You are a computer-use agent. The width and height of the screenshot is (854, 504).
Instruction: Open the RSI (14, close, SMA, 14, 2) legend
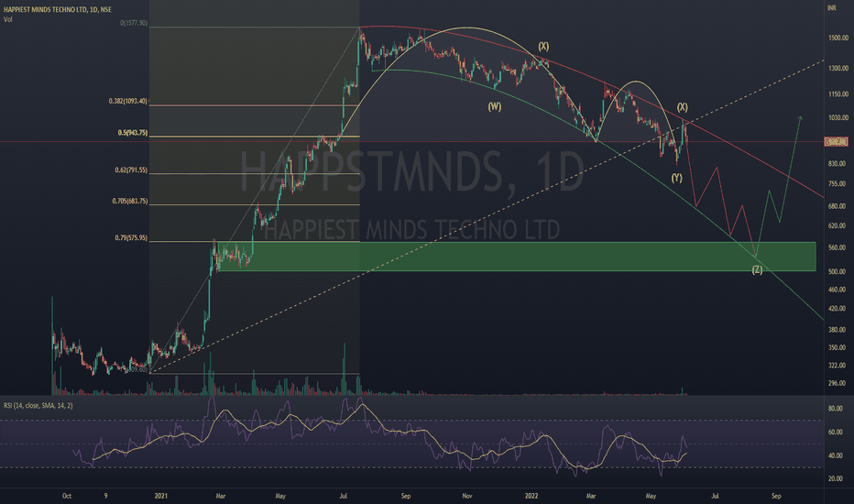pyautogui.click(x=38, y=405)
